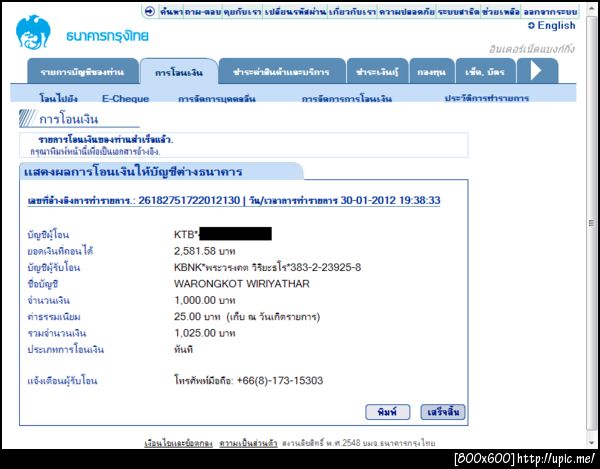Open คุยกับเรา in the top menu

pyautogui.click(x=242, y=12)
